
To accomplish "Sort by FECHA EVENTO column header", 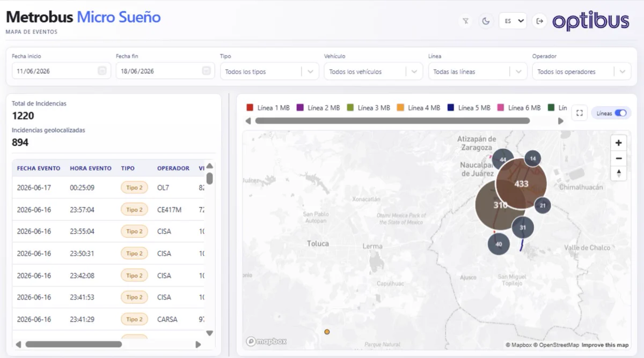I will click(39, 168).
